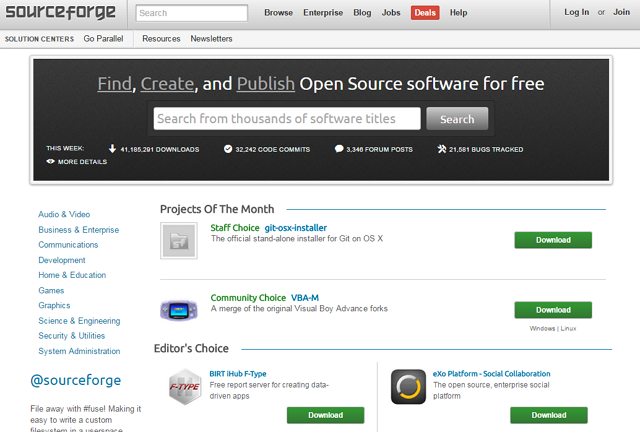Open the BIRT iHub F-Type link
This screenshot has height=432, width=640.
[238, 374]
